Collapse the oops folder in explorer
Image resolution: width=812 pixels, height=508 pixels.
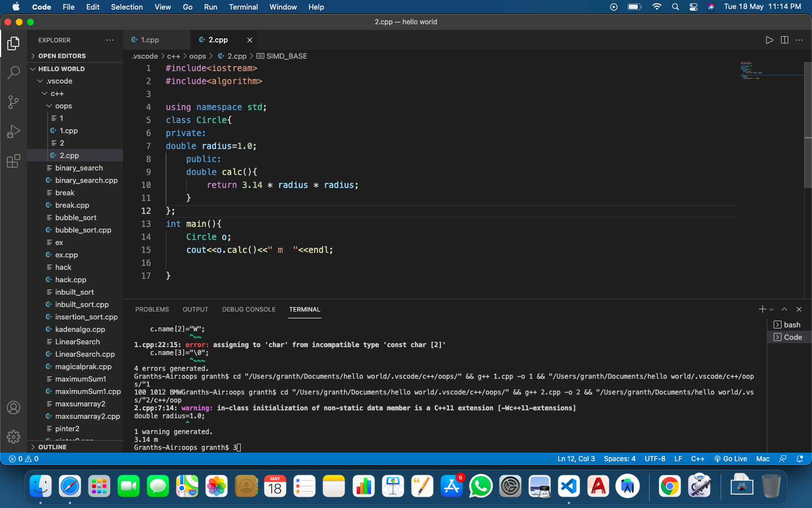pos(63,106)
